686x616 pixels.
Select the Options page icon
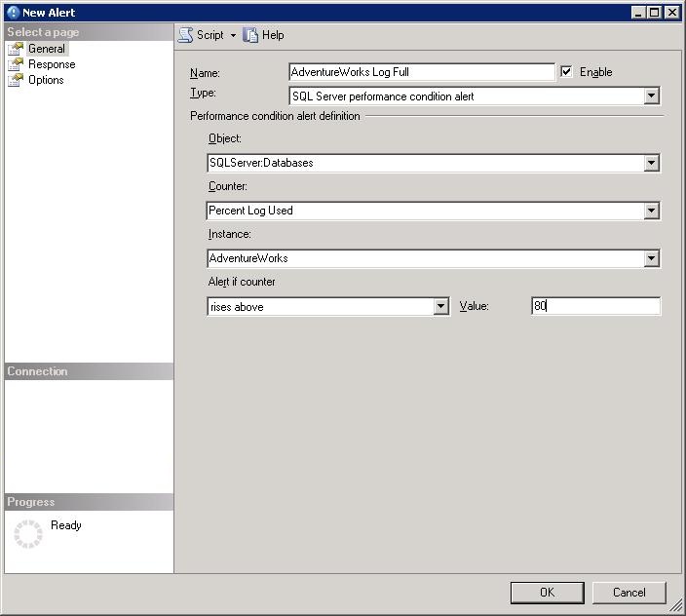16,80
